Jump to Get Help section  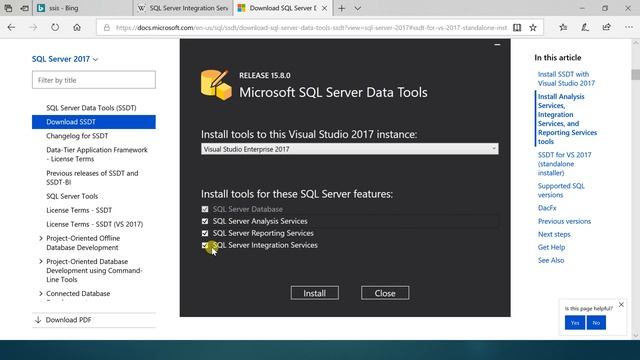(x=551, y=247)
